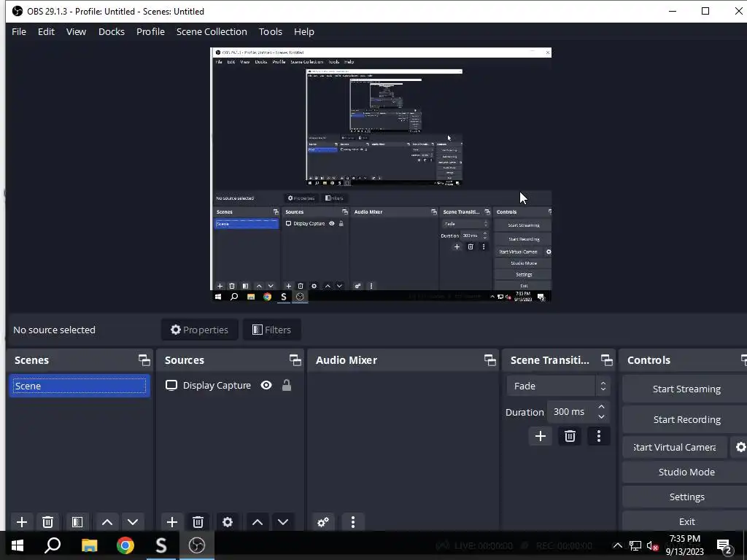Remove scene transition with trash icon
This screenshot has width=747, height=560.
(x=570, y=436)
